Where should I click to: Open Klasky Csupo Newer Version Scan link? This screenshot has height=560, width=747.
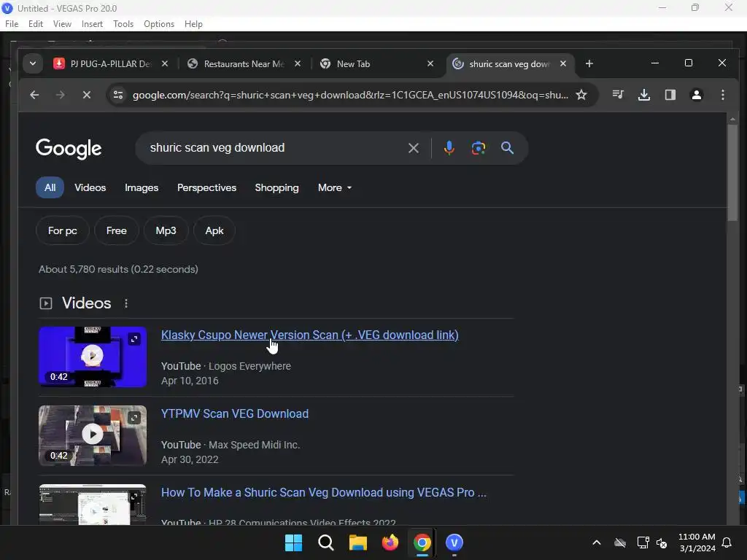[309, 335]
